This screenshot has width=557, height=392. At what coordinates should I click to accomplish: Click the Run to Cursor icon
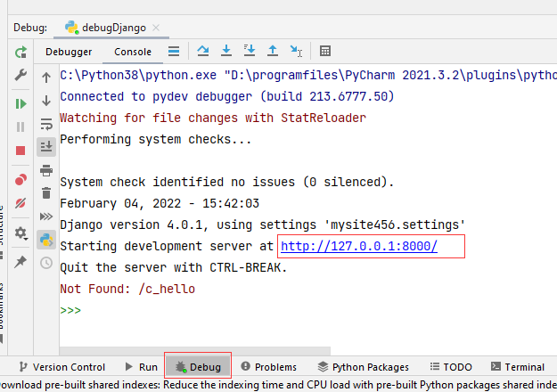(x=296, y=51)
